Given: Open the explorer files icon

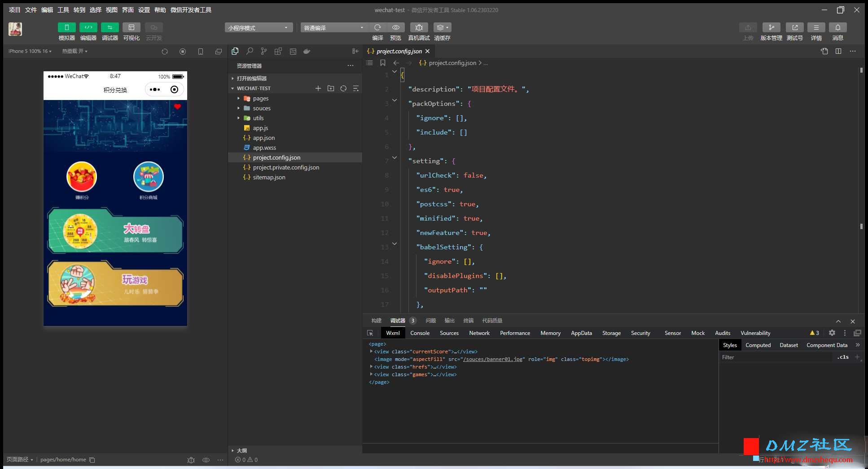Looking at the screenshot, I should 235,51.
